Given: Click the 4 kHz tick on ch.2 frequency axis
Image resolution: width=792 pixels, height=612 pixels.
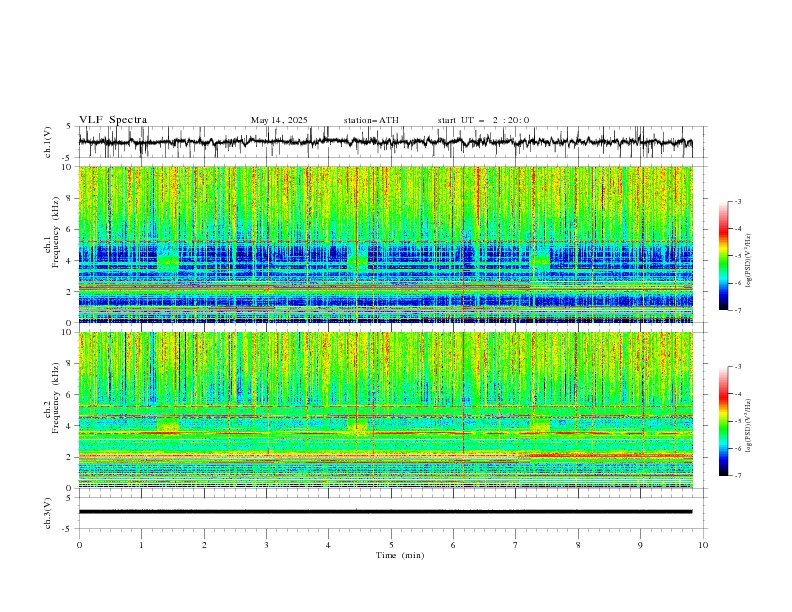Looking at the screenshot, I should pos(70,426).
